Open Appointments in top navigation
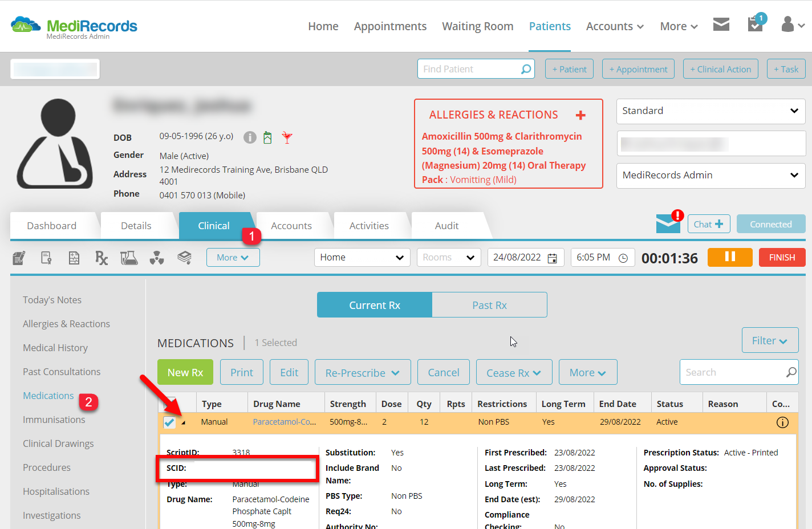Screen dimensions: 812x529 (x=390, y=26)
